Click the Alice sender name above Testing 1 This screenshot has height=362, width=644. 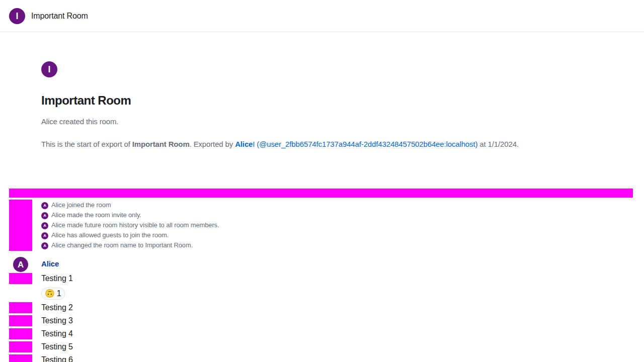pos(50,264)
